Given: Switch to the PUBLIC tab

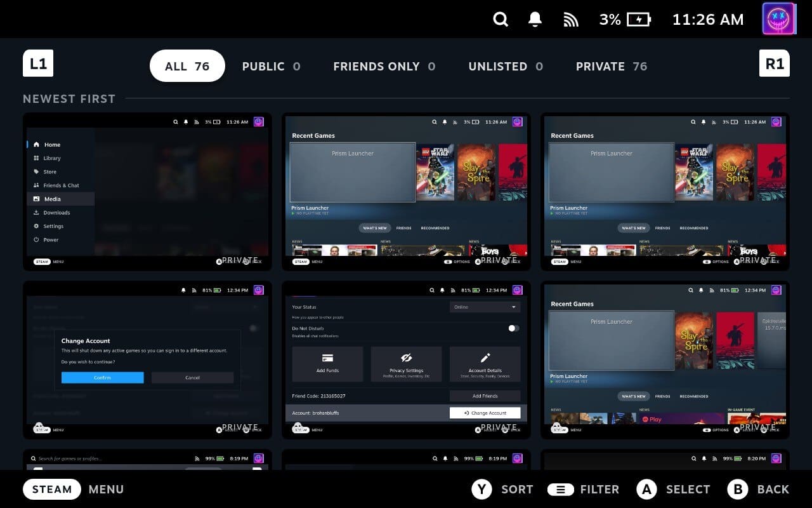Looking at the screenshot, I should coord(271,66).
